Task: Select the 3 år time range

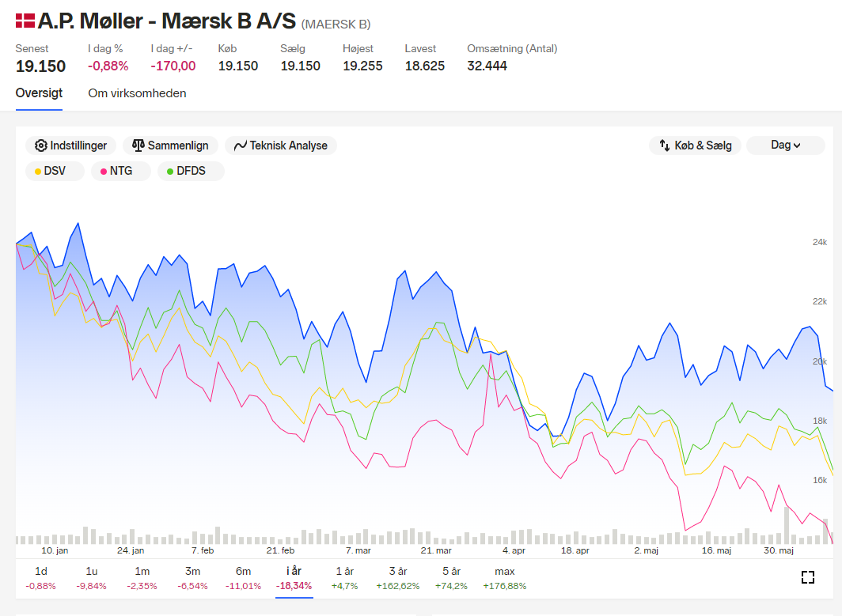Action: click(x=398, y=578)
